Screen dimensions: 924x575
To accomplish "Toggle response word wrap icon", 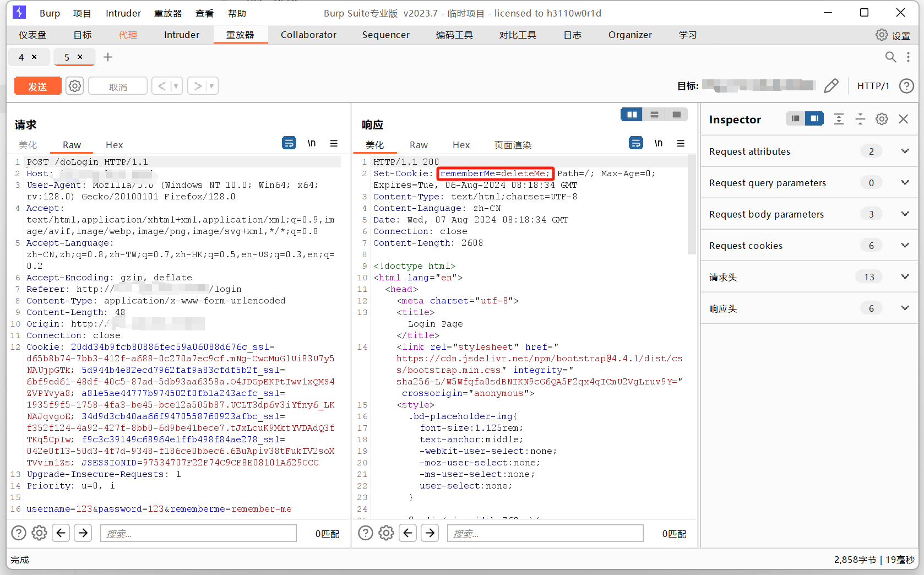I will 636,143.
